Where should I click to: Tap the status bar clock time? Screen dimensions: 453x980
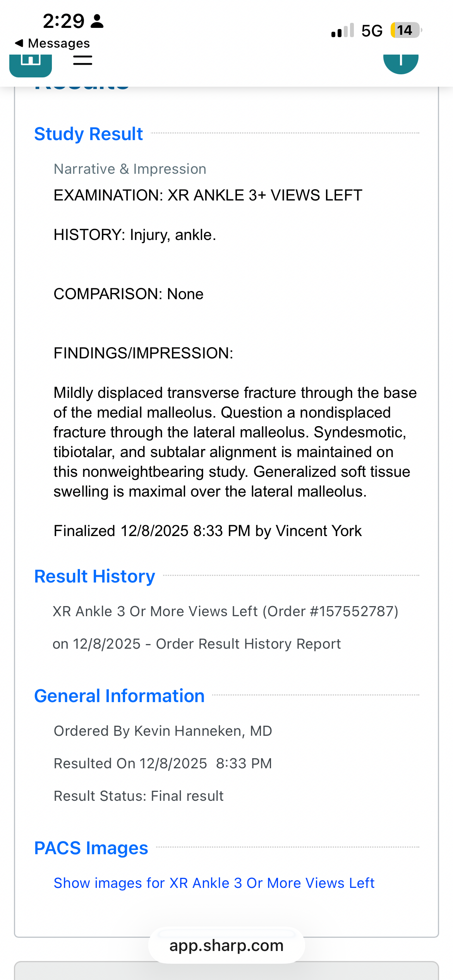63,21
